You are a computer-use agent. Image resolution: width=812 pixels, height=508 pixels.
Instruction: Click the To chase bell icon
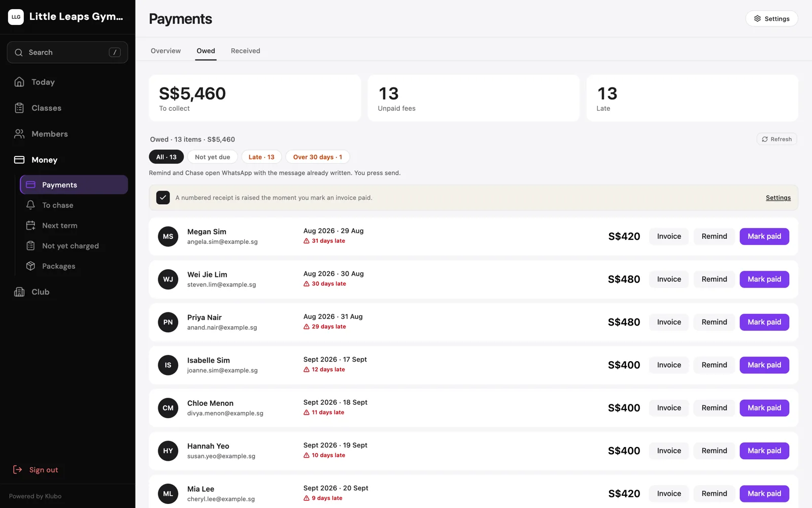[x=30, y=205]
